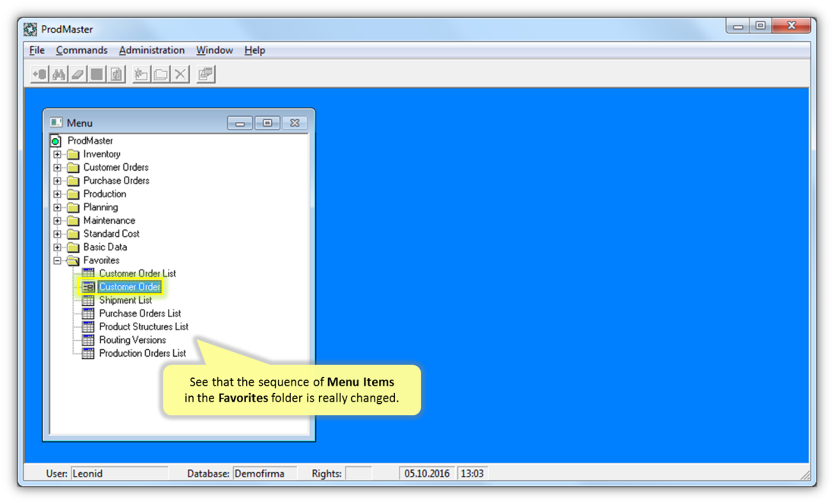Screen dimensions: 834x504
Task: Click the Shipment List grid icon
Action: [x=88, y=301]
